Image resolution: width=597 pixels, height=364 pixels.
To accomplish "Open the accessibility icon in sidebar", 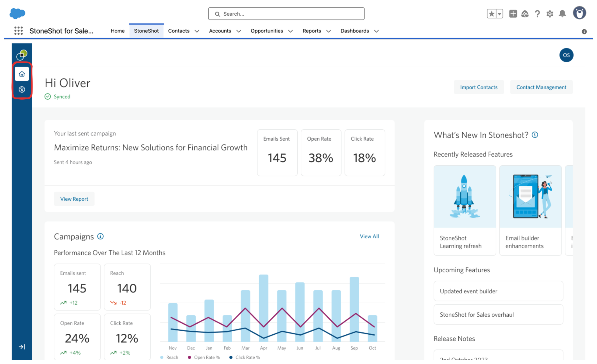I will [22, 89].
